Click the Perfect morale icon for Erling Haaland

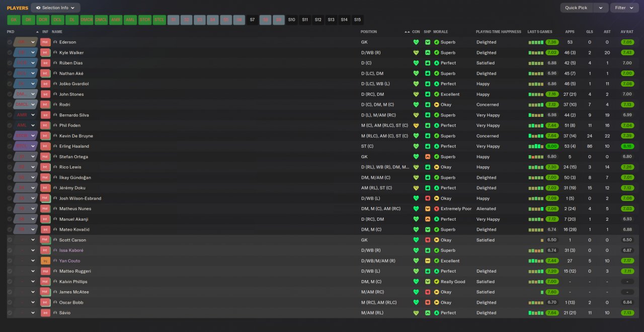point(436,146)
